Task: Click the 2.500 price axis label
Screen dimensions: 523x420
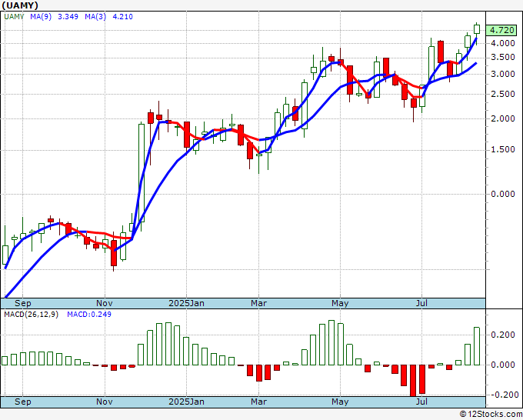Action: (503, 94)
